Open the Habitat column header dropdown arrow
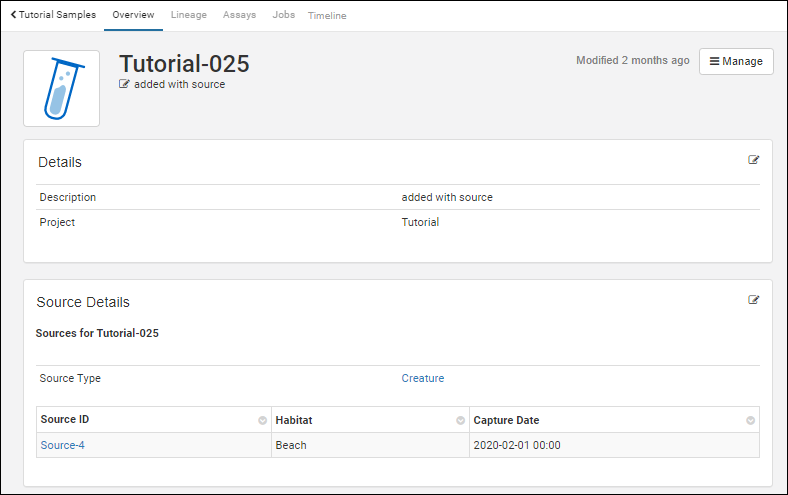The height and width of the screenshot is (495, 788). (461, 421)
